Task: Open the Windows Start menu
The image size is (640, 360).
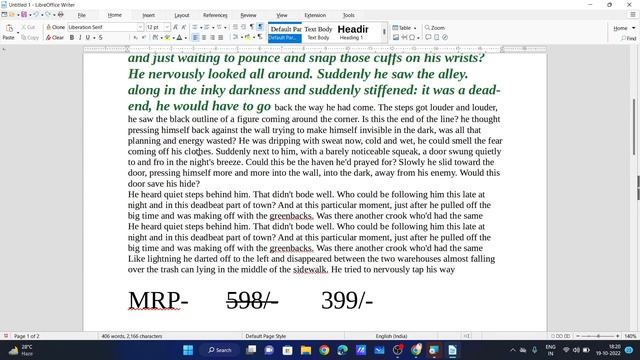Action: (x=188, y=350)
